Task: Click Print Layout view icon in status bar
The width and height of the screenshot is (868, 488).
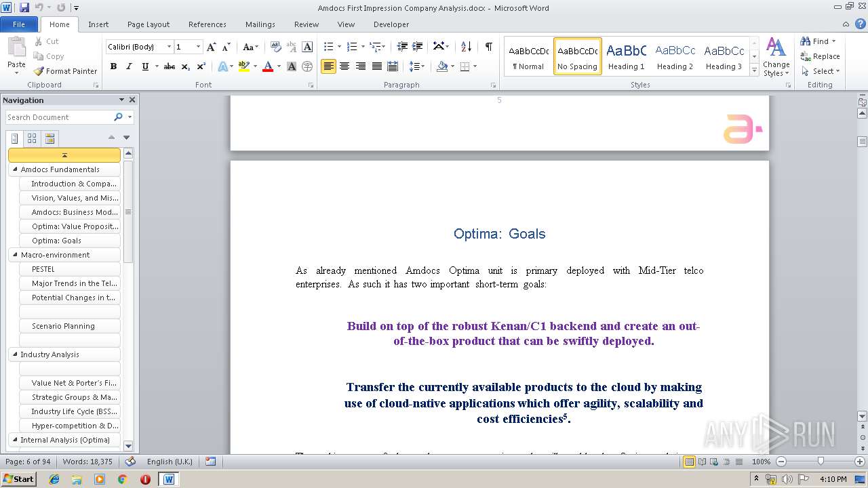Action: 689,462
